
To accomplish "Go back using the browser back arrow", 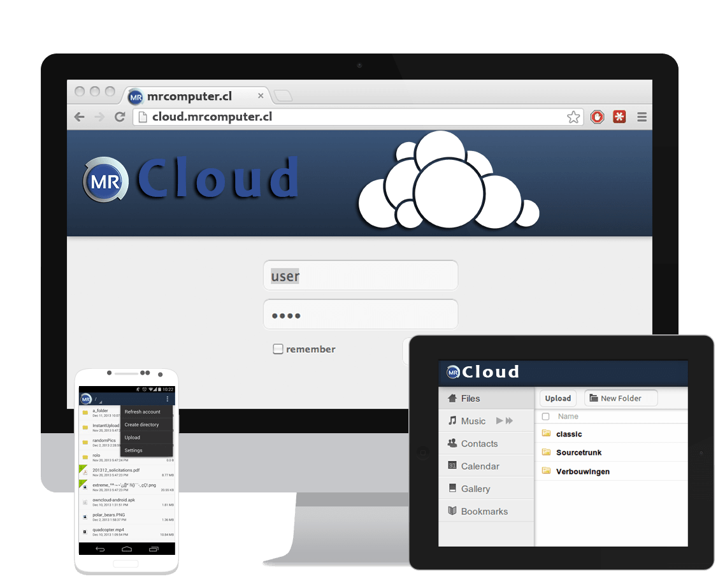I will tap(80, 117).
